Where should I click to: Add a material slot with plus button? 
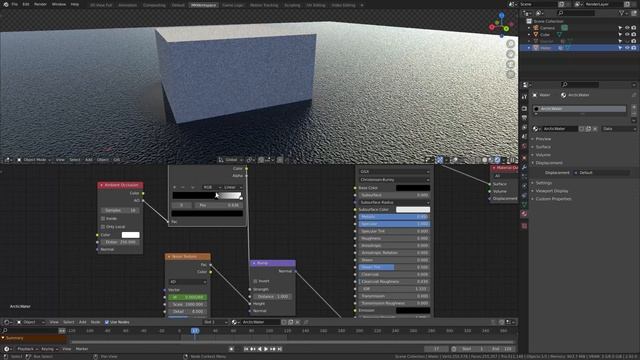coord(634,108)
